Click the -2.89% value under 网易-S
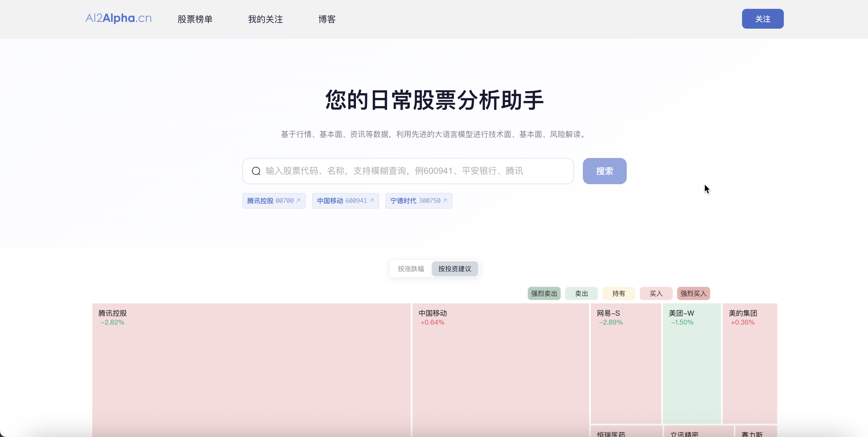 (611, 322)
